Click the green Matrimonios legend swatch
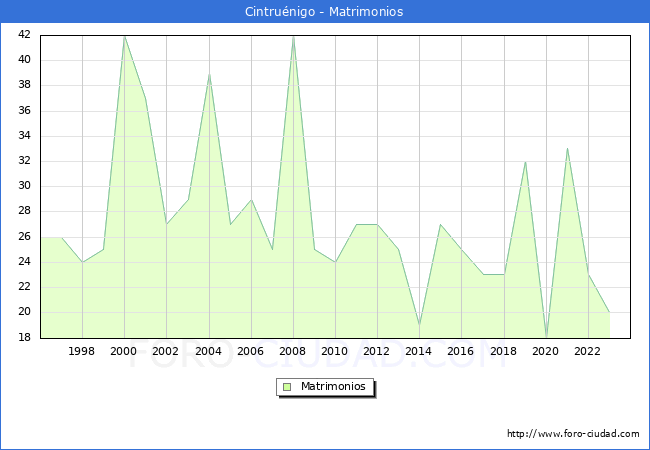This screenshot has width=650, height=450. (287, 387)
